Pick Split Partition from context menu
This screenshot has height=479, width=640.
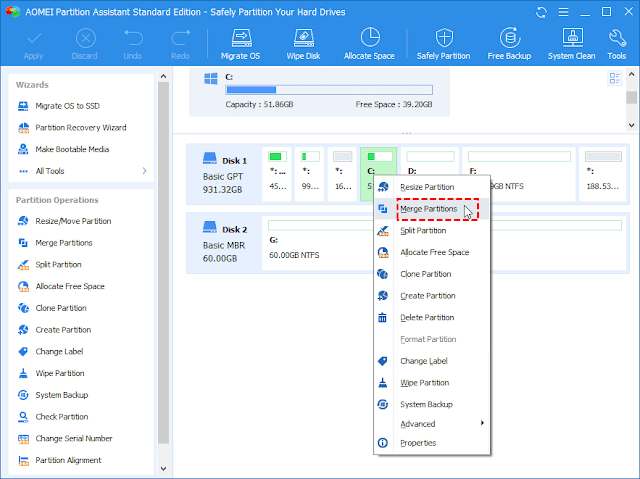(432, 231)
